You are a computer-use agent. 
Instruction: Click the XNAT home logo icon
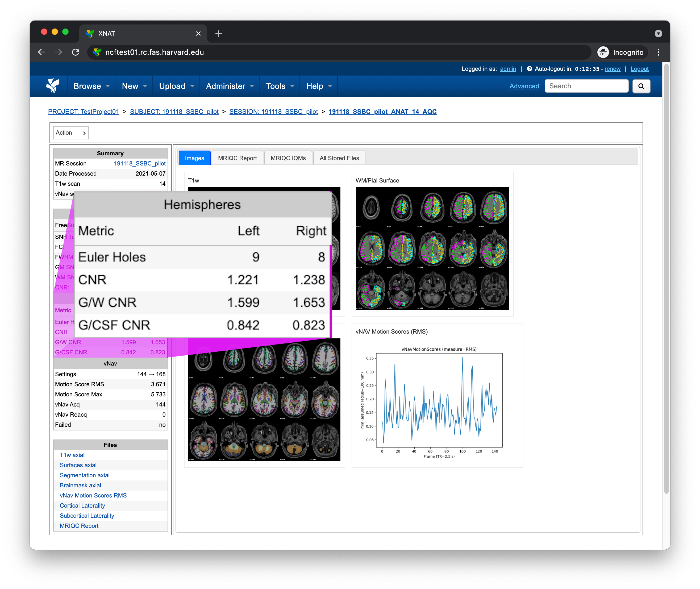[x=52, y=86]
